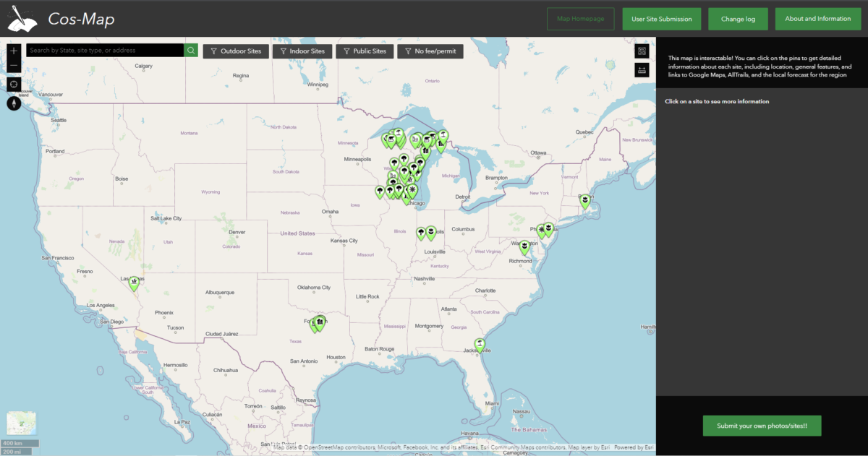Toggle the Public Sites filter
Viewport: 868px width, 456px height.
(x=365, y=51)
